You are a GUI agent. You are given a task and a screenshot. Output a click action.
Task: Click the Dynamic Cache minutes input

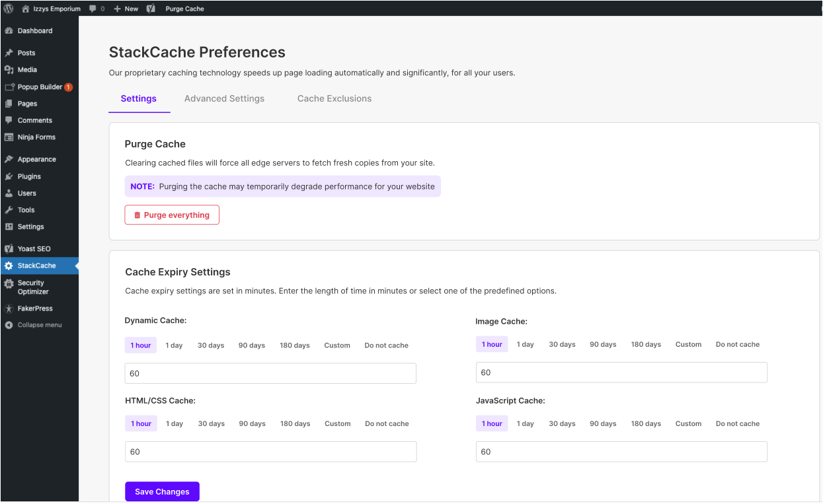tap(270, 373)
